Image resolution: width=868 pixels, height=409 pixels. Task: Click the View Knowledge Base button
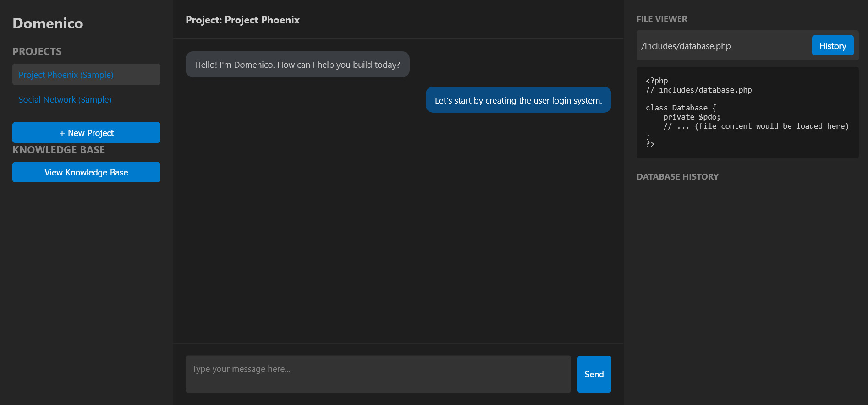tap(86, 172)
